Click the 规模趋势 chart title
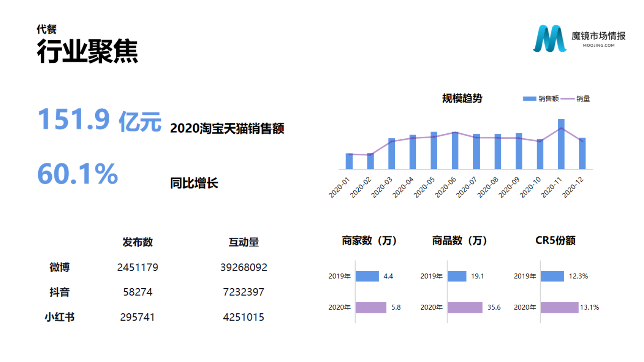Image resolution: width=644 pixels, height=362 pixels. (462, 98)
